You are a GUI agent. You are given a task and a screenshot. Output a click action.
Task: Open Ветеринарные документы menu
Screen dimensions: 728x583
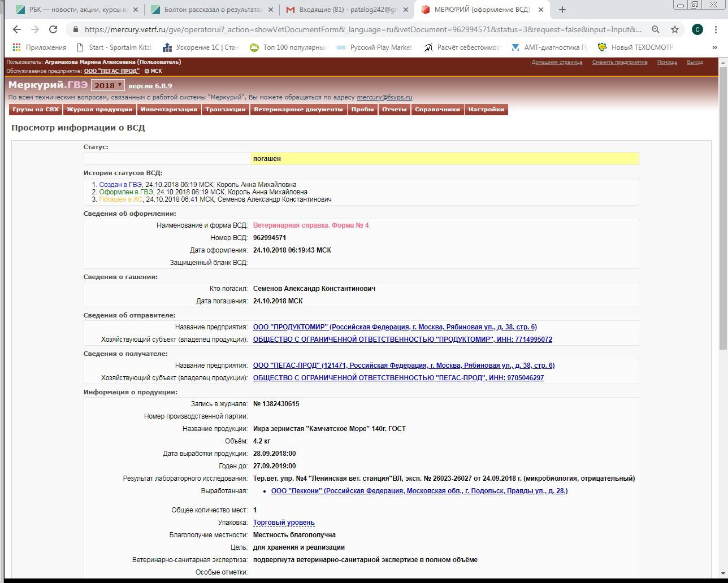click(x=298, y=110)
